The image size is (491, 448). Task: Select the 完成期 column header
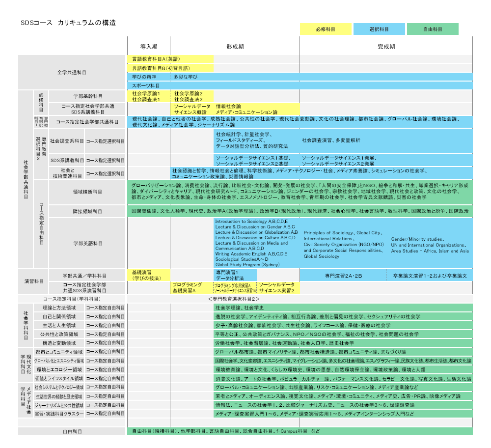click(386, 47)
